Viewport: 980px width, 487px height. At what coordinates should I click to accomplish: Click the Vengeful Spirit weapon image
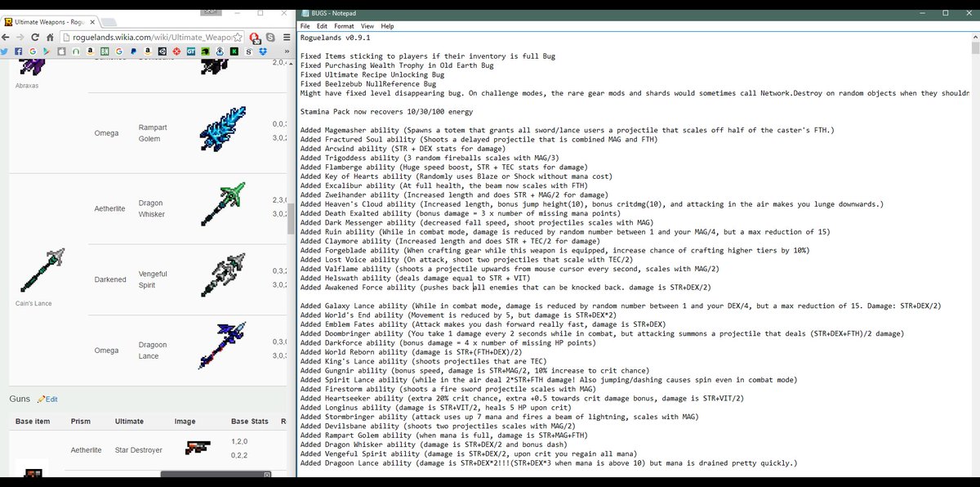click(221, 275)
